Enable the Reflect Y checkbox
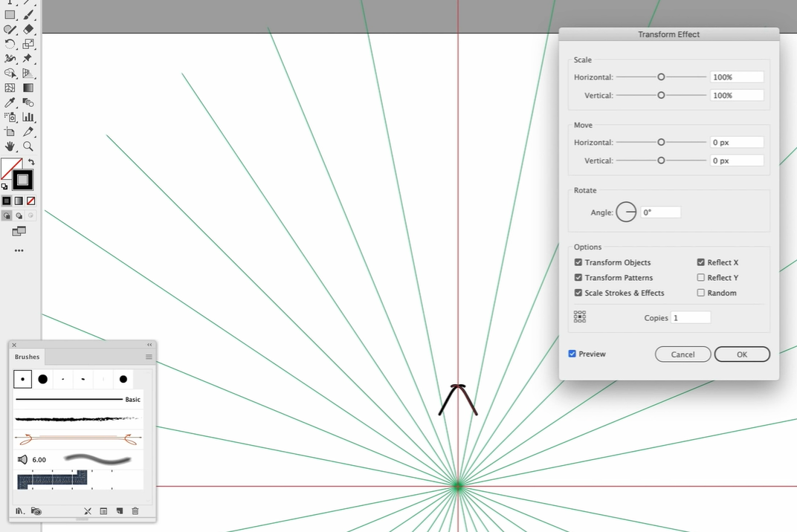Screen dimensions: 797x532 click(701, 278)
